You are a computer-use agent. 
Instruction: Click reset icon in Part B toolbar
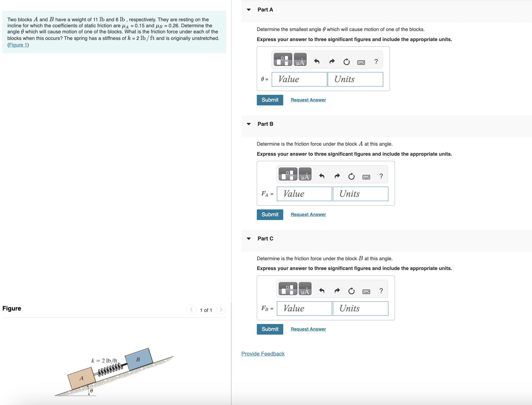tap(352, 176)
